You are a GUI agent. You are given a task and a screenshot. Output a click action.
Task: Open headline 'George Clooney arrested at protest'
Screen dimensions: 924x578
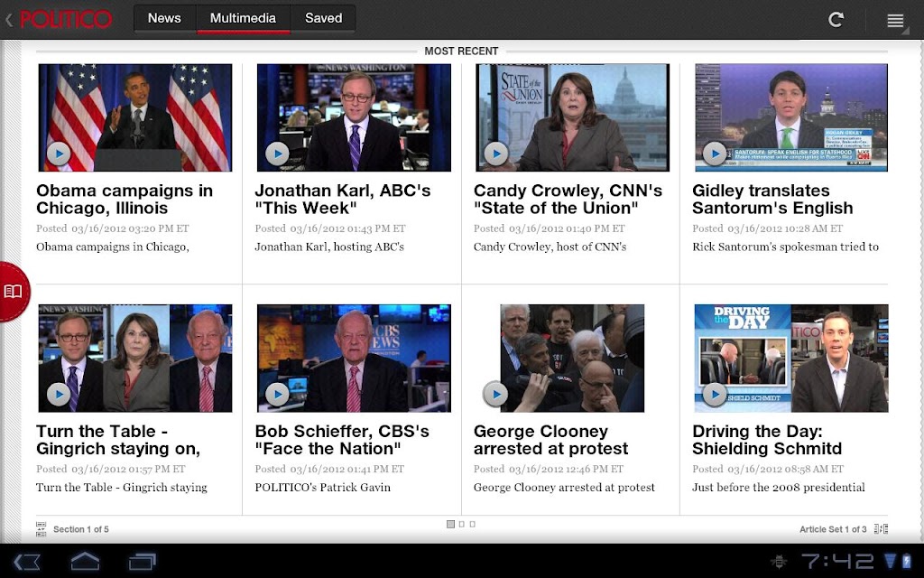point(550,440)
